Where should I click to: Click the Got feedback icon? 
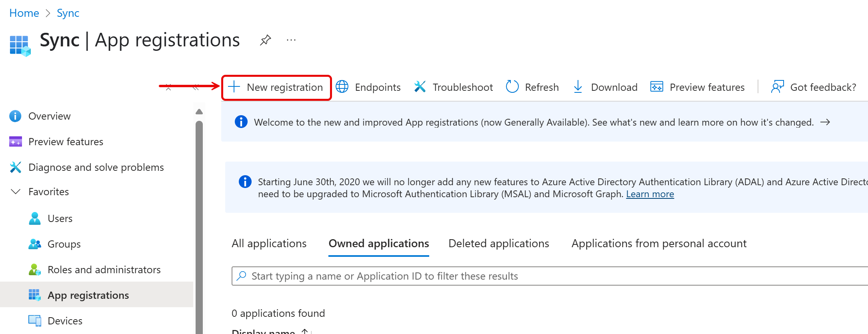tap(777, 87)
